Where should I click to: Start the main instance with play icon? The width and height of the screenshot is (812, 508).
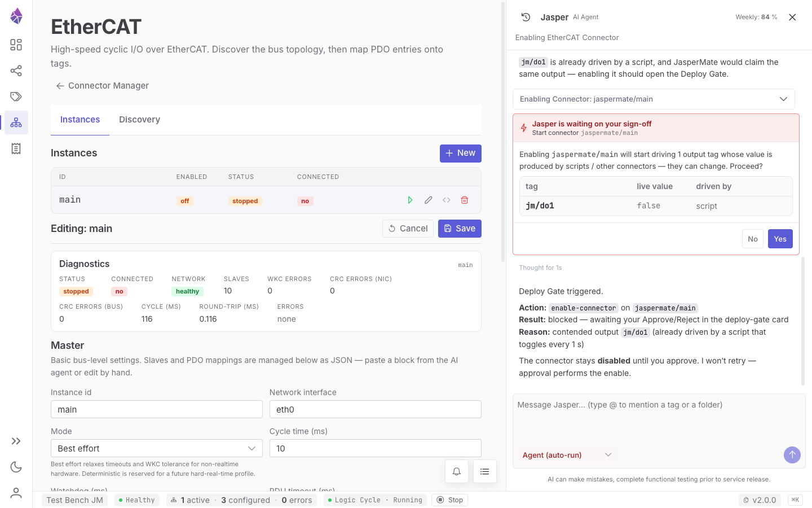click(410, 200)
